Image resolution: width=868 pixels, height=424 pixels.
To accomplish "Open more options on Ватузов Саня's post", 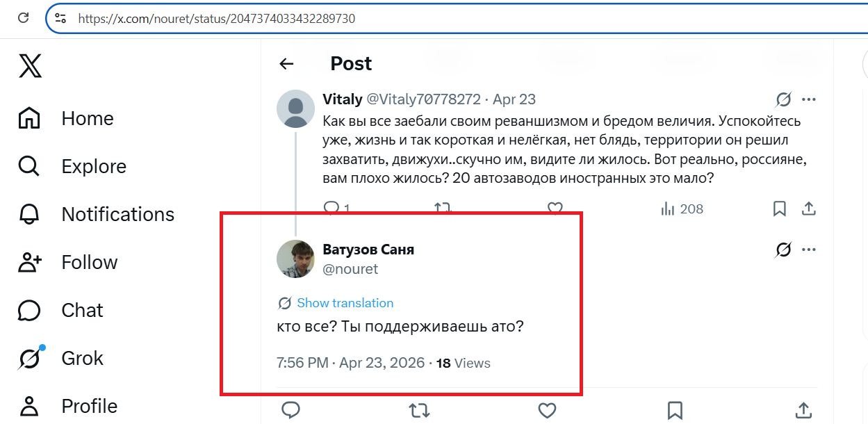I will click(x=808, y=250).
